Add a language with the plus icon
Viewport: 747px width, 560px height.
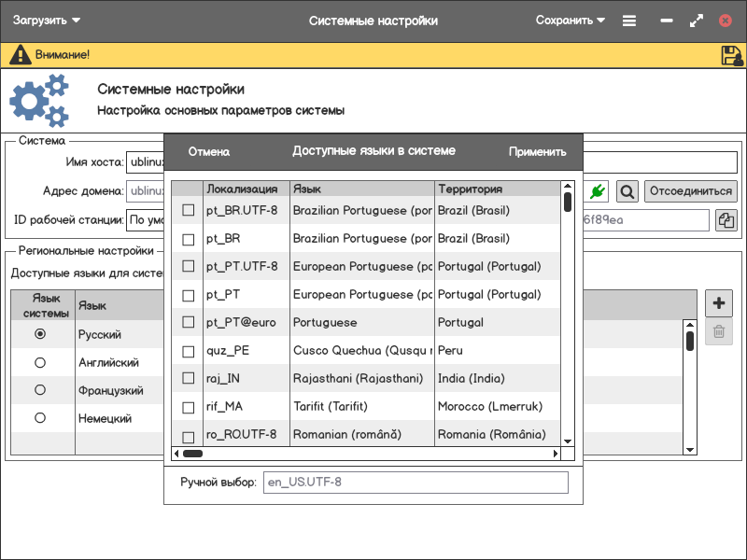click(x=718, y=303)
